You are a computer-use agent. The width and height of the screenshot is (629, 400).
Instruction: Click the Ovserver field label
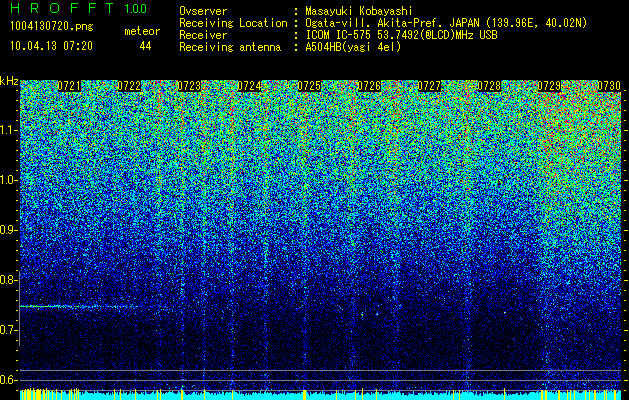click(x=203, y=11)
